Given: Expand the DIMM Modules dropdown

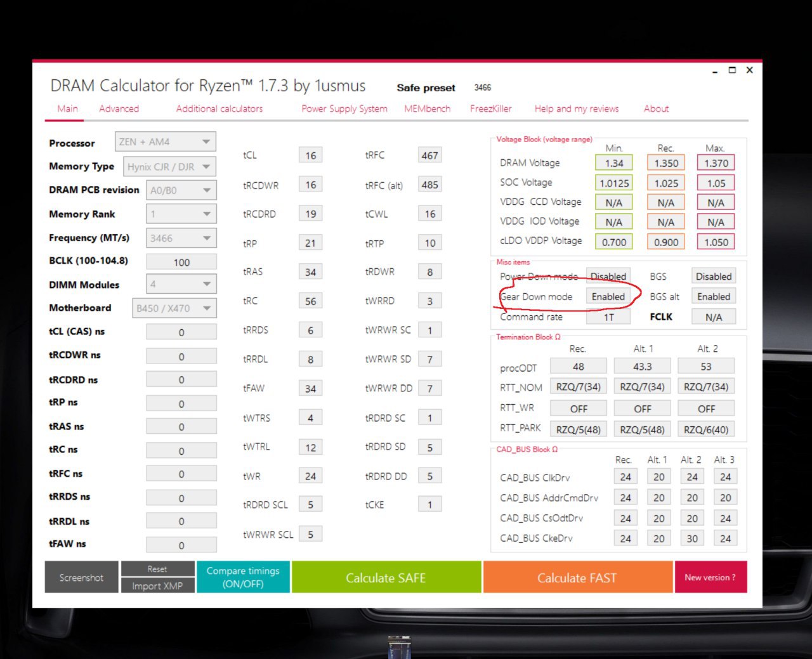Looking at the screenshot, I should [181, 284].
